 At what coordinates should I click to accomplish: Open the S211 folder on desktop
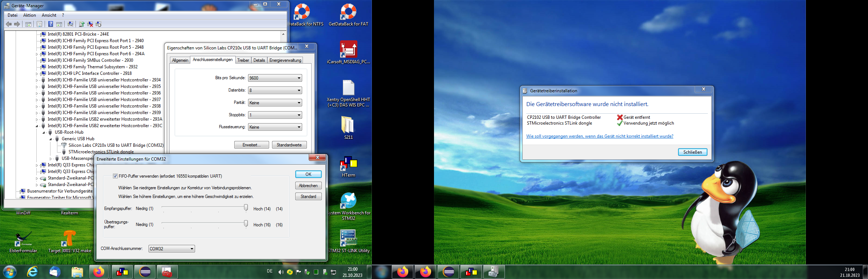click(348, 128)
